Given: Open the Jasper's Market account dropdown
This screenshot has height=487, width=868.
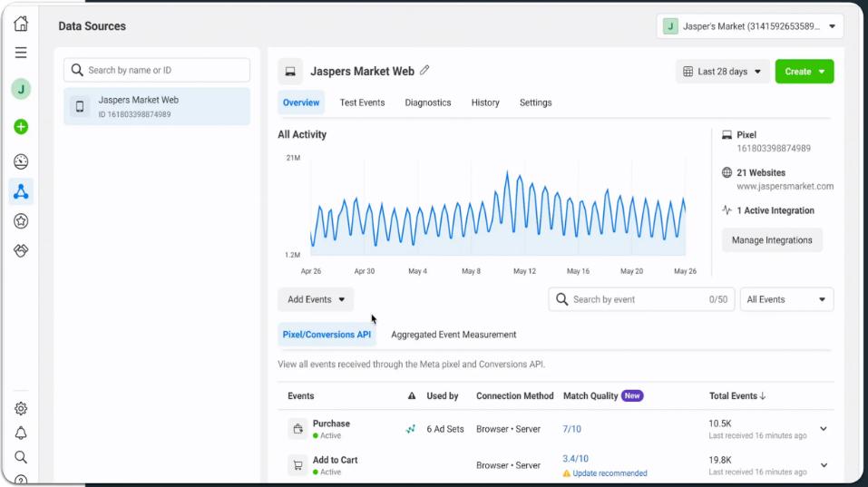Looking at the screenshot, I should coord(750,26).
